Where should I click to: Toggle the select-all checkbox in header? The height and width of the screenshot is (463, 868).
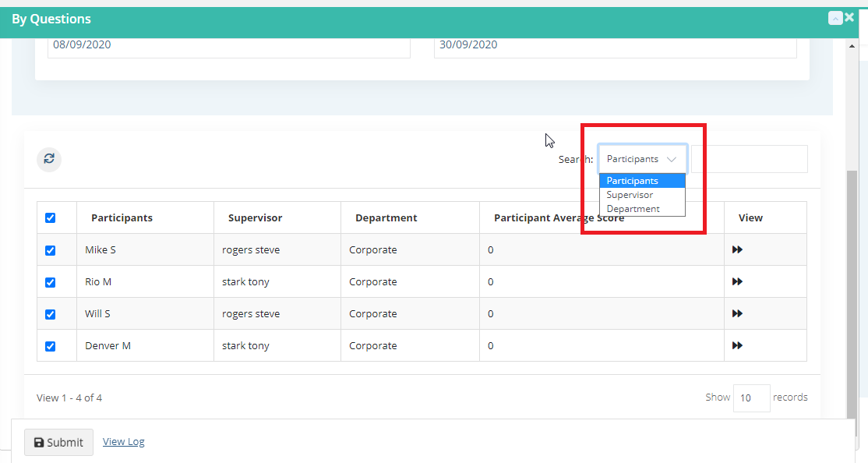point(51,217)
